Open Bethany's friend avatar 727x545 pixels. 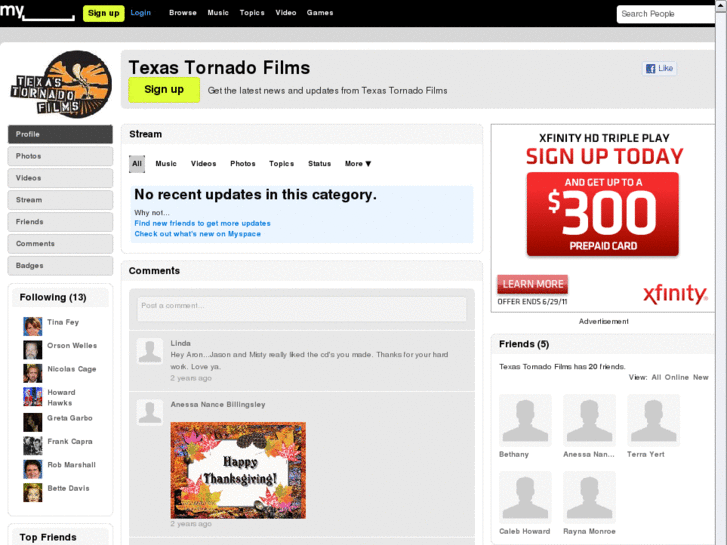[525, 420]
